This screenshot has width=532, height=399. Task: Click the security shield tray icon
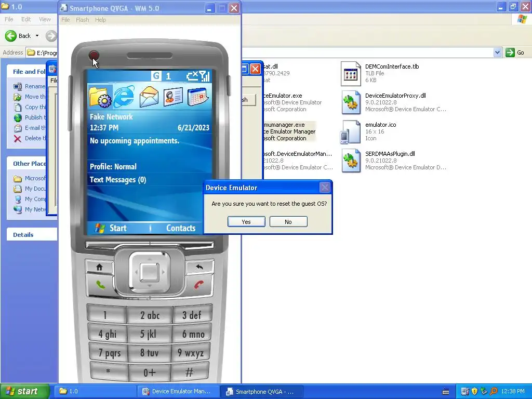pos(474,391)
